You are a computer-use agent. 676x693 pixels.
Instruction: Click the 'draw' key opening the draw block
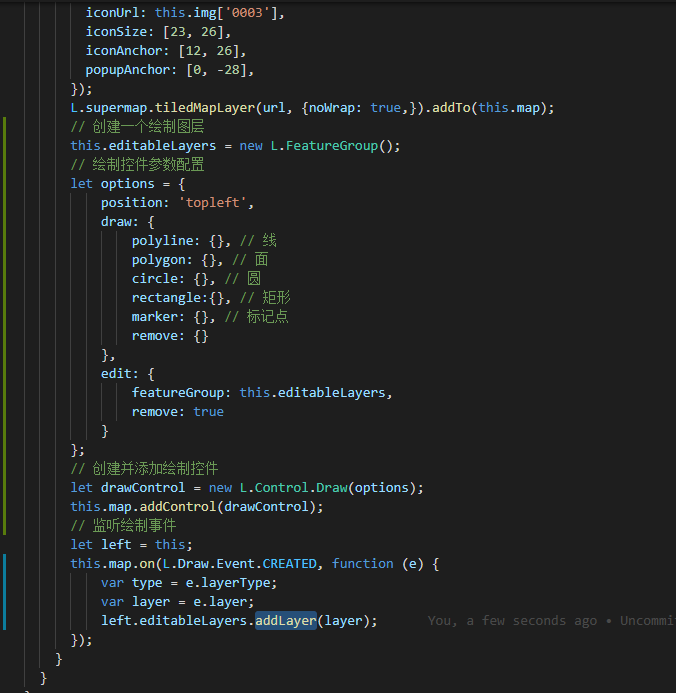click(116, 221)
